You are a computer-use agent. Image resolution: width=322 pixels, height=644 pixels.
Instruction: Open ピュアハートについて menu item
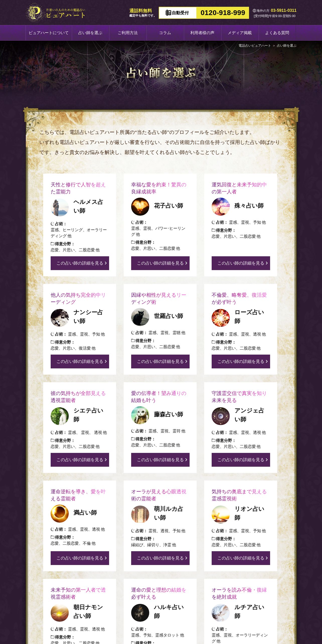click(49, 33)
